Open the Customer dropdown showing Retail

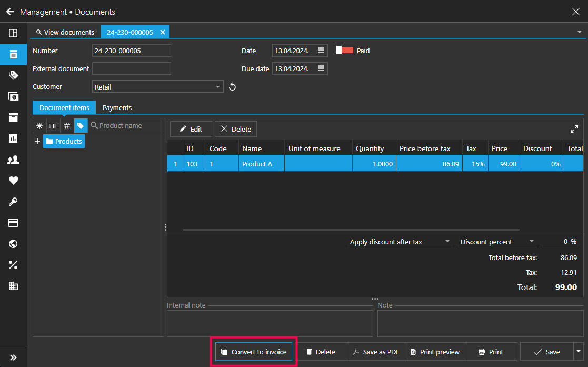pyautogui.click(x=158, y=87)
